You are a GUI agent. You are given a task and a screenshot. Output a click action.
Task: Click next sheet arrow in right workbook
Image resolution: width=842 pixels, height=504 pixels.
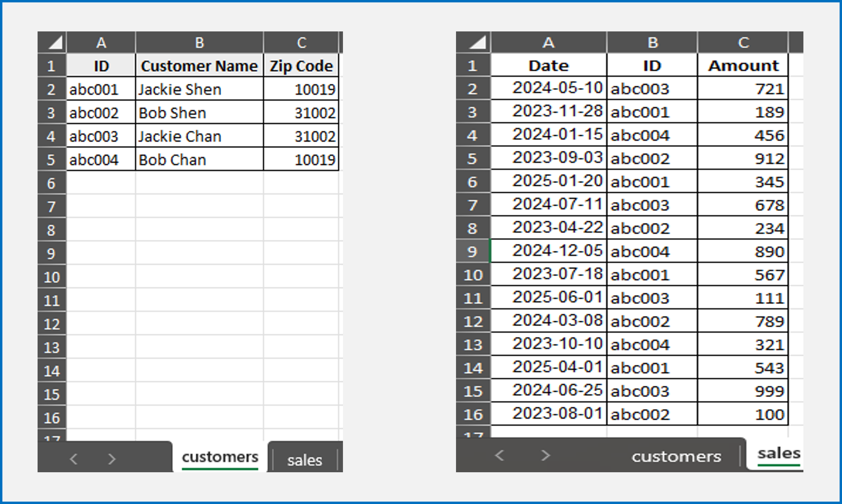point(546,455)
